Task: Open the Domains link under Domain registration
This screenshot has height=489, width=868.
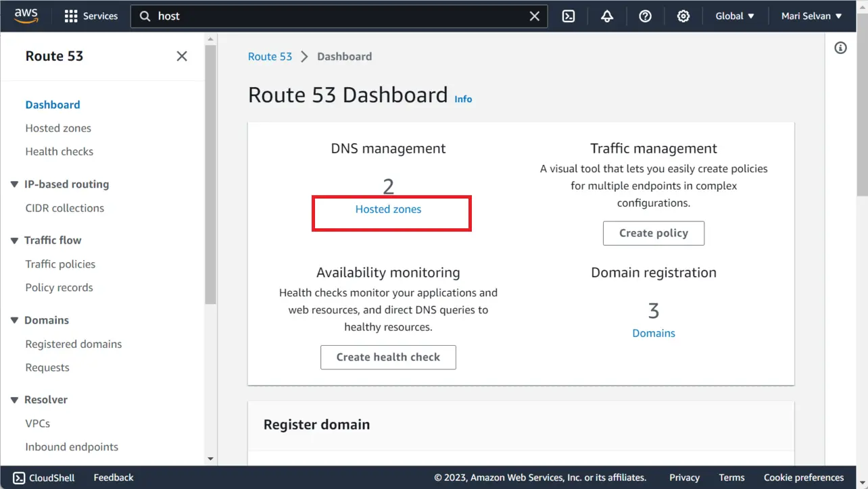Action: tap(654, 333)
